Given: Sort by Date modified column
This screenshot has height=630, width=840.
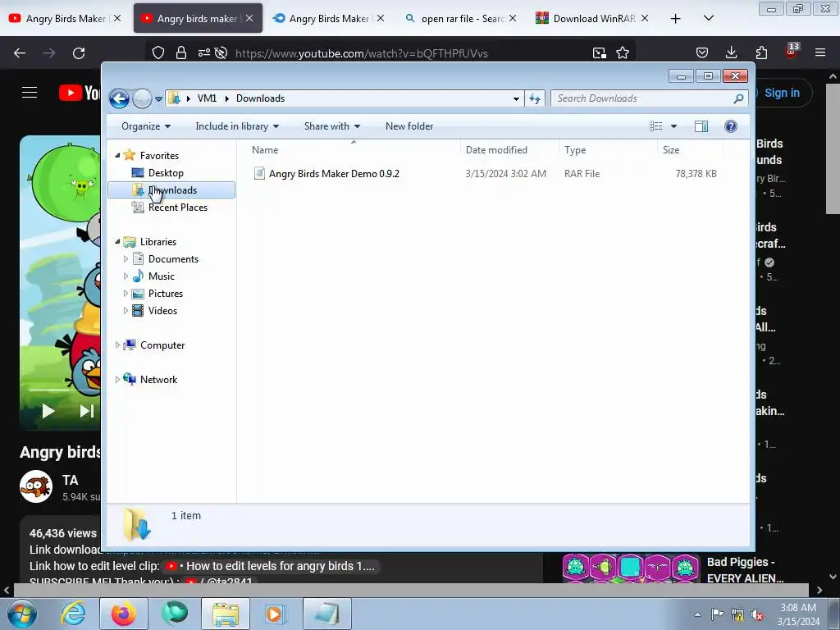Looking at the screenshot, I should [509, 150].
